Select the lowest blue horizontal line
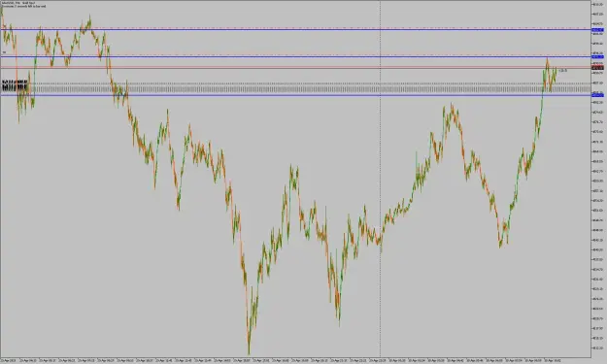This screenshot has width=607, height=364. click(x=295, y=95)
